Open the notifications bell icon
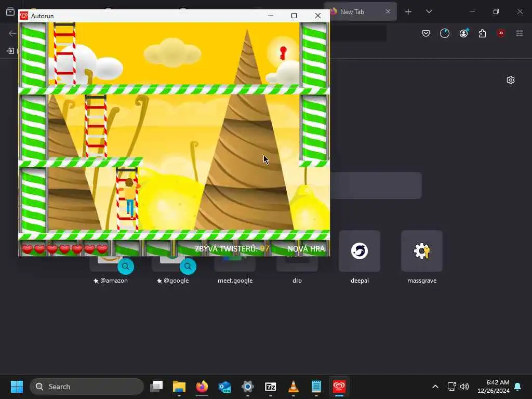Viewport: 532px width, 399px height. coord(517,387)
